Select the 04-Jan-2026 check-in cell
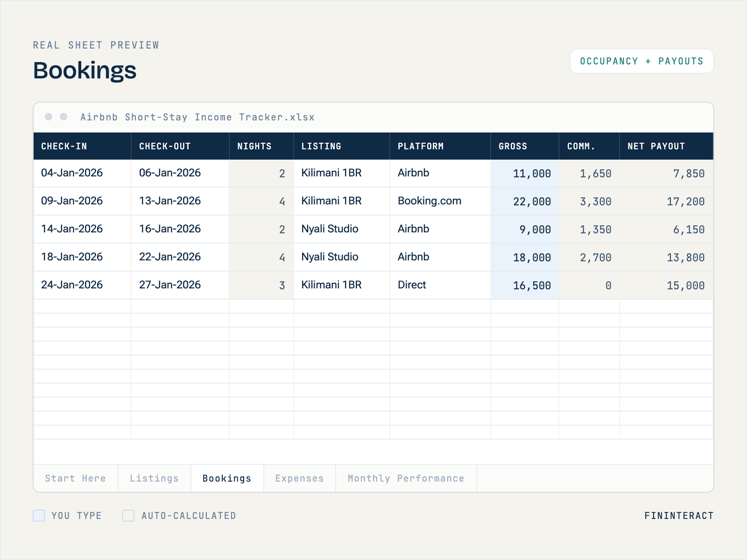 (82, 173)
